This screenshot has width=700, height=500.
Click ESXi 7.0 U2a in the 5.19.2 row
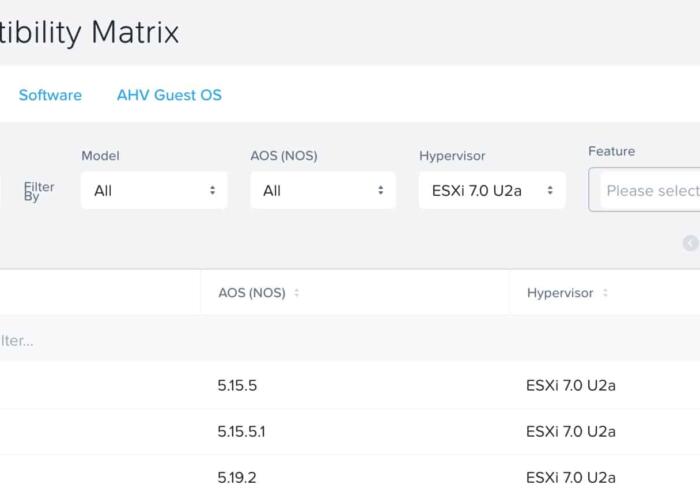point(571,477)
